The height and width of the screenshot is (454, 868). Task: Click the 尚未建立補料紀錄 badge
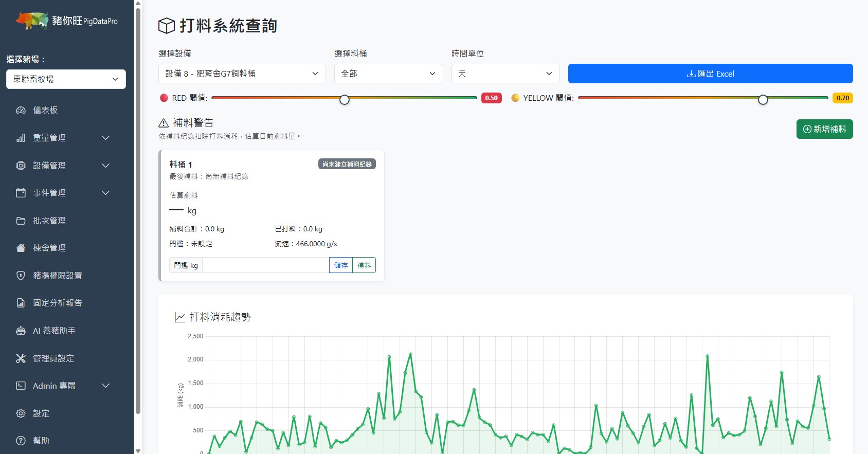click(347, 164)
